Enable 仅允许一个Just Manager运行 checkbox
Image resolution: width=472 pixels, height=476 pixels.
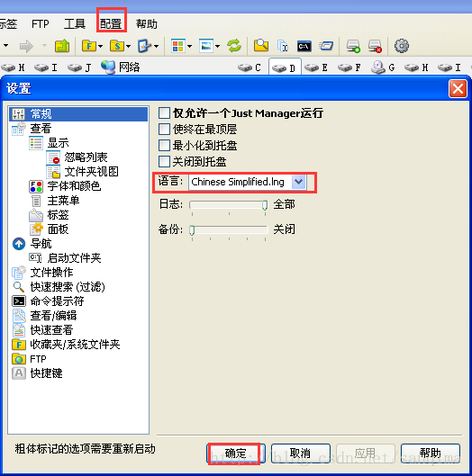pos(164,113)
